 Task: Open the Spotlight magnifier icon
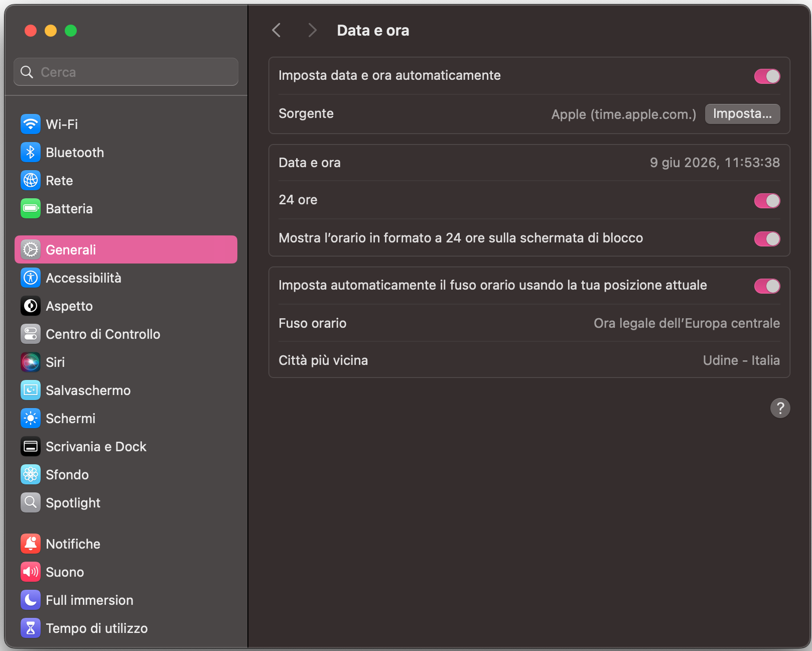(x=31, y=502)
